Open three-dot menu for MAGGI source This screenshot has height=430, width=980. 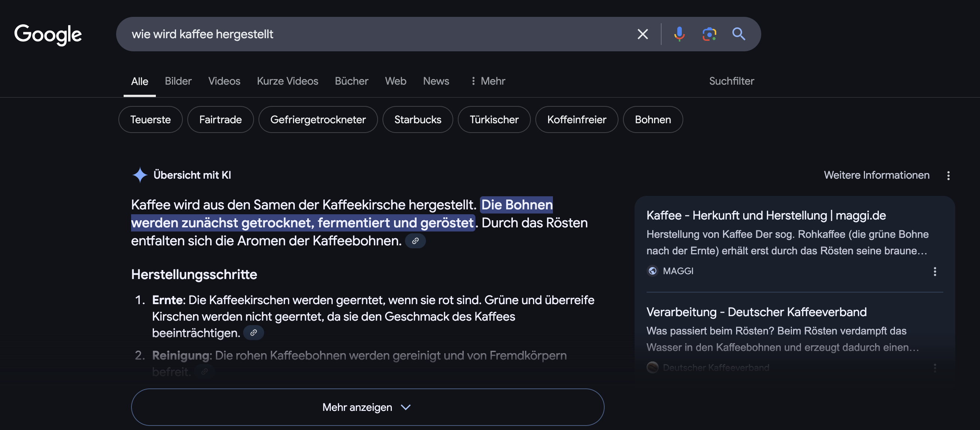[x=935, y=271]
